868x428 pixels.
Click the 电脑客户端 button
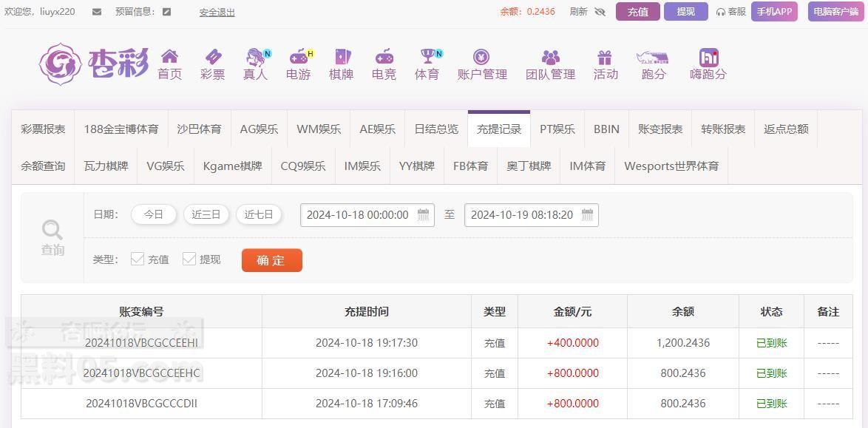click(x=836, y=12)
